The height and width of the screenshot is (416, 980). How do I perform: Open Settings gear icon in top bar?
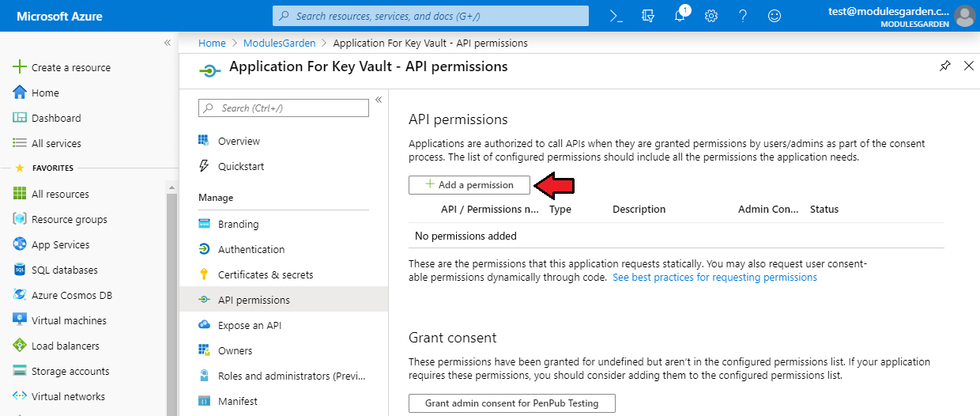click(x=711, y=16)
